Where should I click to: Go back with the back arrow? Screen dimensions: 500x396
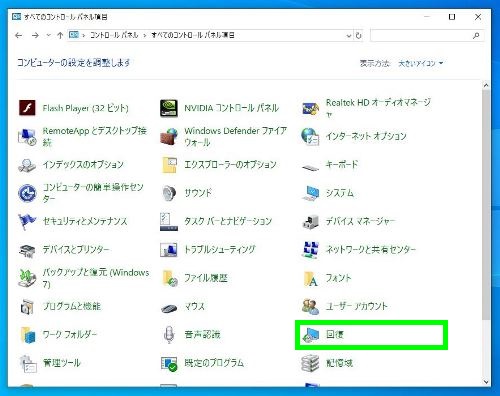point(19,35)
